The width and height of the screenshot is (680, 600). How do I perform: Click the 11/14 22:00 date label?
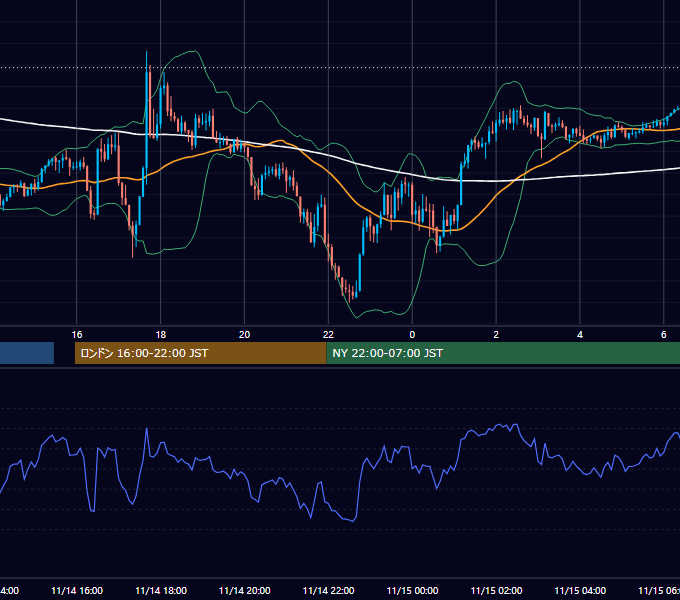[x=328, y=590]
